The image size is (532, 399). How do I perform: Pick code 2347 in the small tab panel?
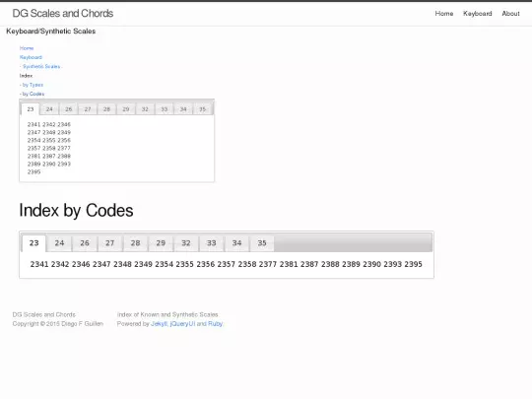point(33,132)
